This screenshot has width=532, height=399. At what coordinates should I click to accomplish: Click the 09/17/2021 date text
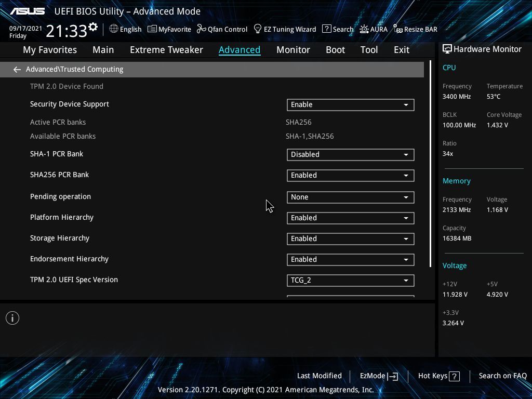(25, 29)
